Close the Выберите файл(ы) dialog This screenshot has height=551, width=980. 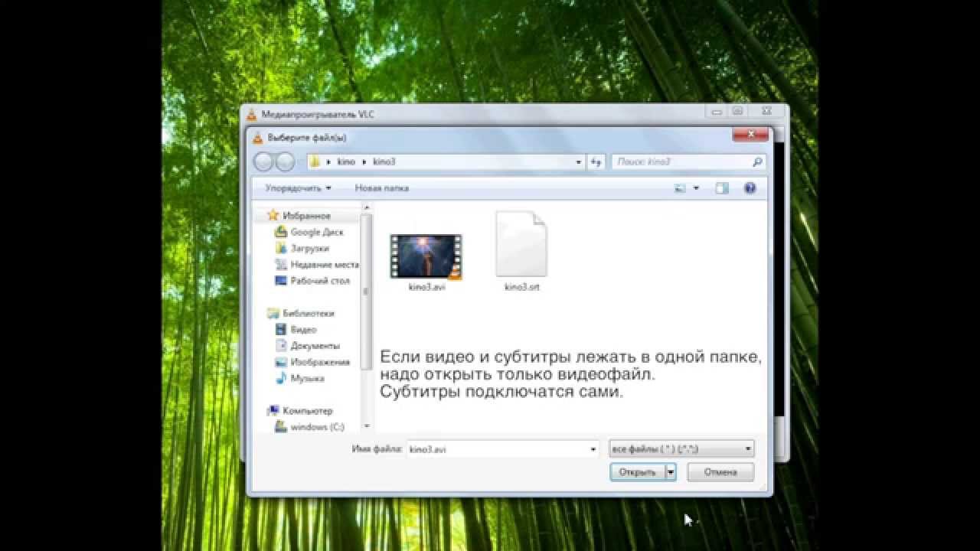[751, 135]
